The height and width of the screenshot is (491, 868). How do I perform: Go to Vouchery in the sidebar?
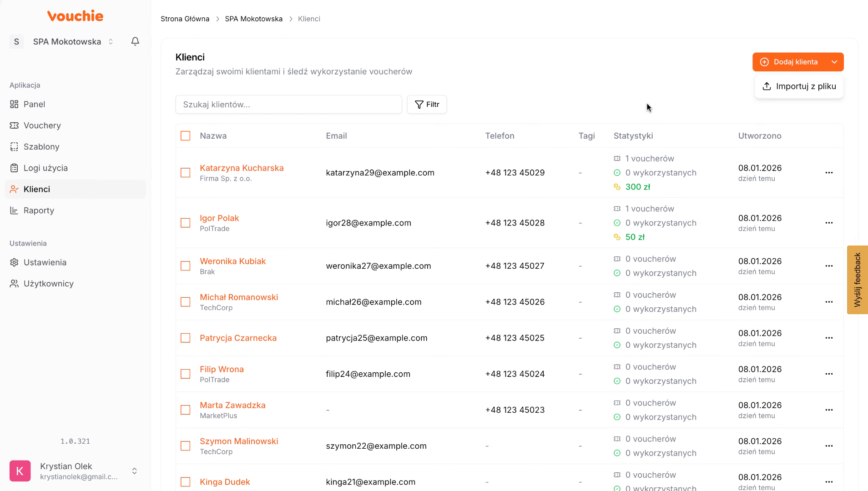(x=42, y=125)
